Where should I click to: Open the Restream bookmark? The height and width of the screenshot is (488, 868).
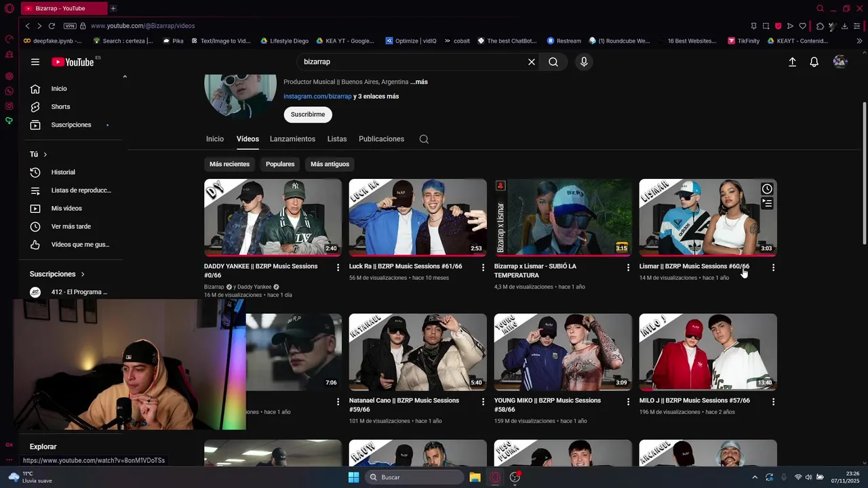564,41
